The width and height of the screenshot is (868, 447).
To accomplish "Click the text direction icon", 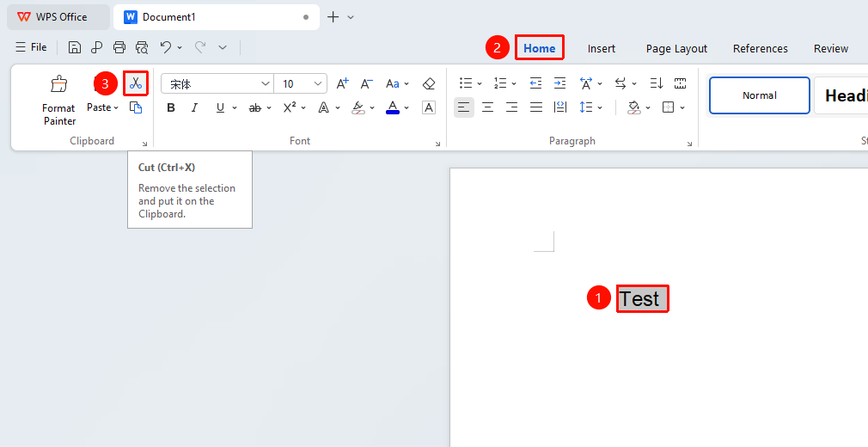I will [620, 83].
